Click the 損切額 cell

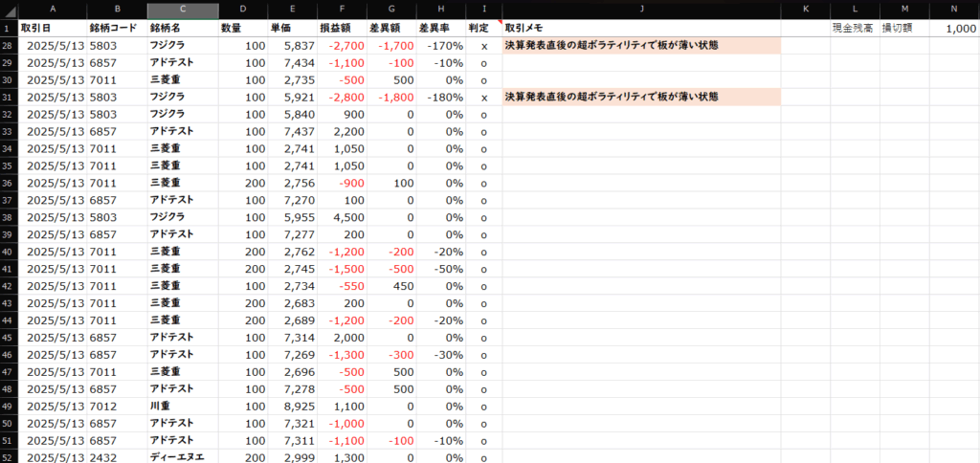[x=904, y=28]
